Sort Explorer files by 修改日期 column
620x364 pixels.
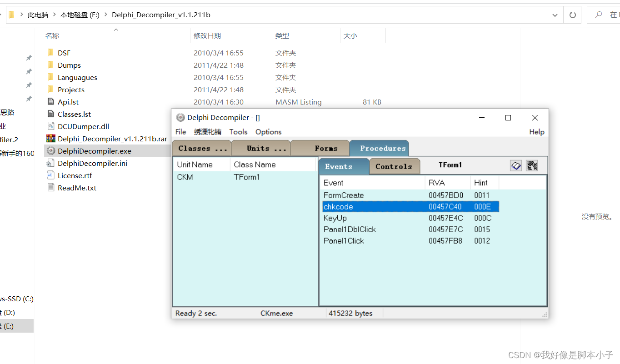(232, 35)
